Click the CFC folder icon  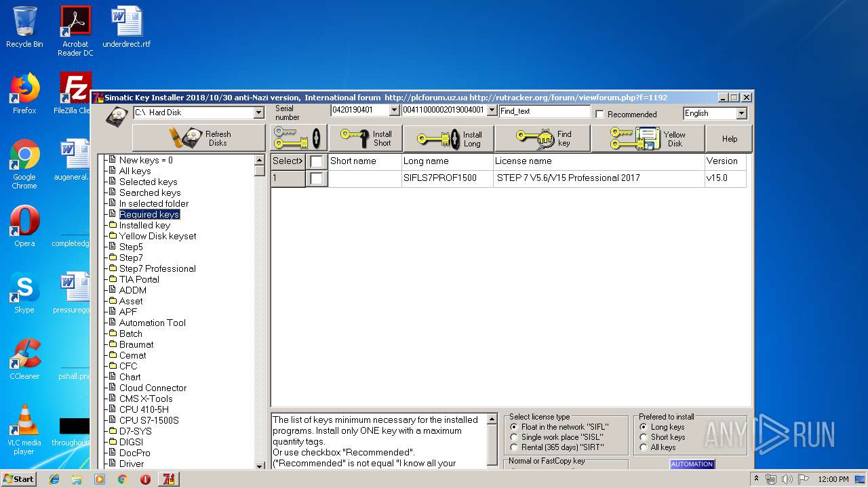(113, 366)
